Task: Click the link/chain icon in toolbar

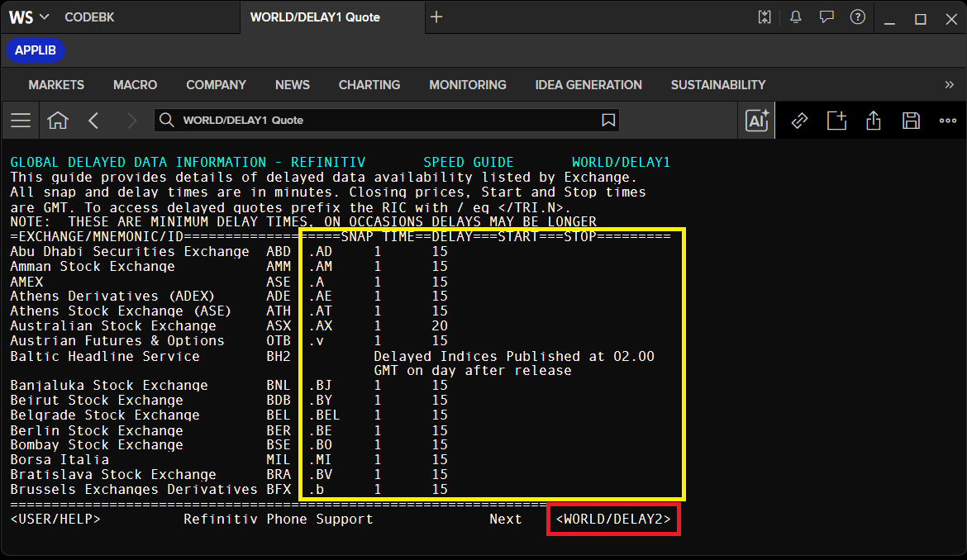Action: (x=799, y=120)
